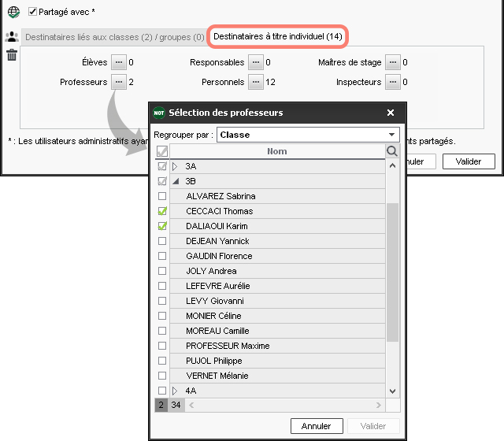
Task: Click the green NOT logo icon
Action: pyautogui.click(x=159, y=113)
